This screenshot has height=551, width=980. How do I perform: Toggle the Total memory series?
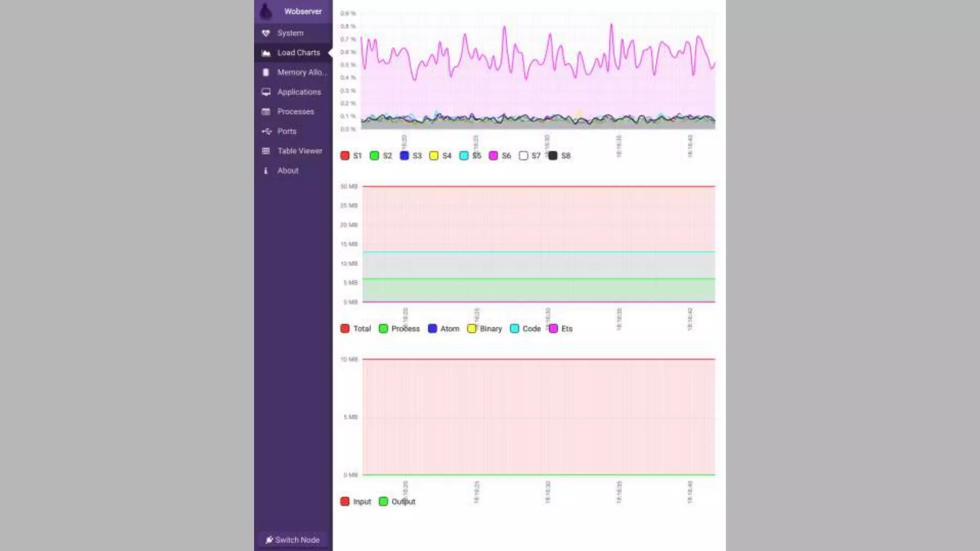(345, 329)
